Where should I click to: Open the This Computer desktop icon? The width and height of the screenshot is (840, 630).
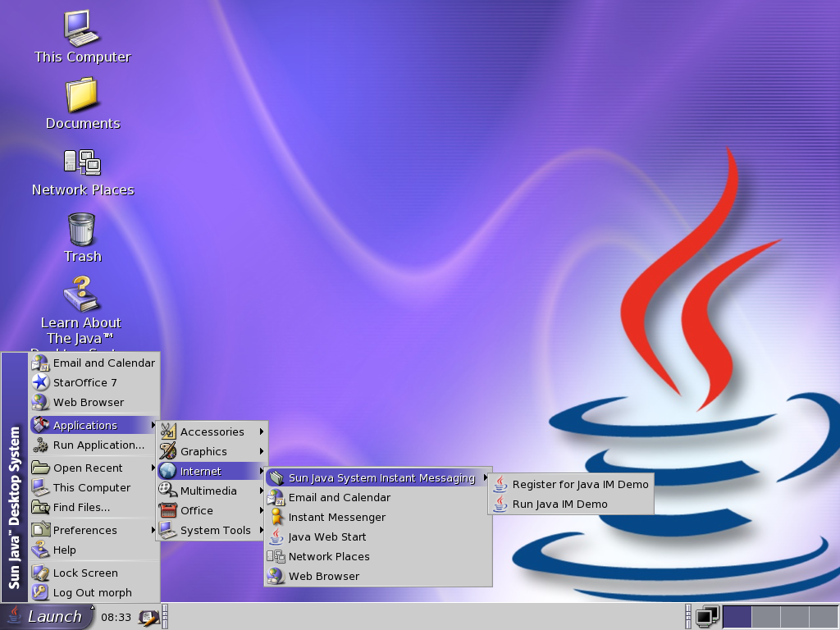[81, 29]
